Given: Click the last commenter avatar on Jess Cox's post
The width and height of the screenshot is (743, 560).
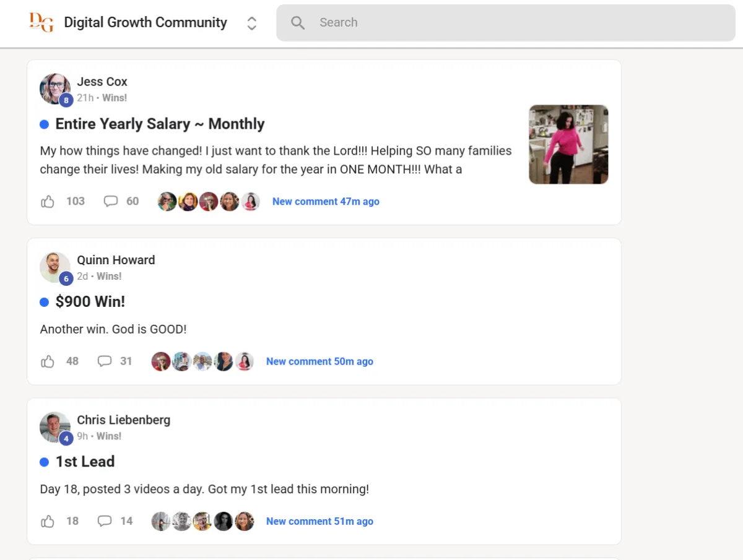Looking at the screenshot, I should [x=250, y=202].
